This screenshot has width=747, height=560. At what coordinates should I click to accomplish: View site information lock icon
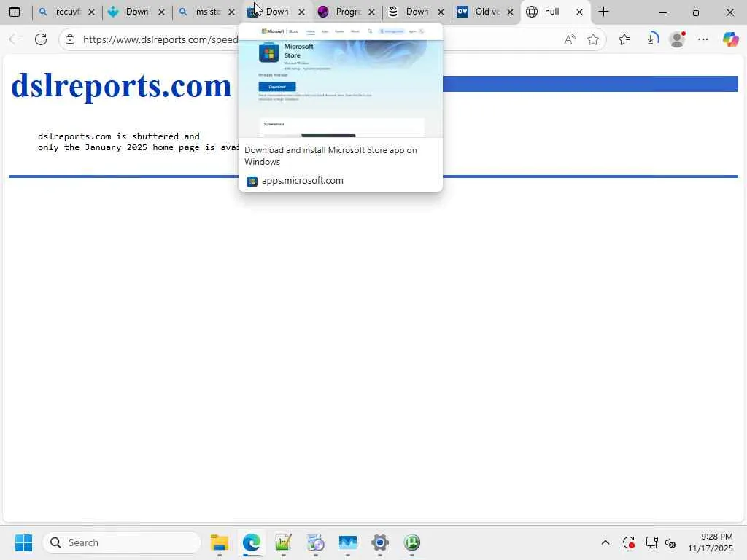[x=70, y=39]
